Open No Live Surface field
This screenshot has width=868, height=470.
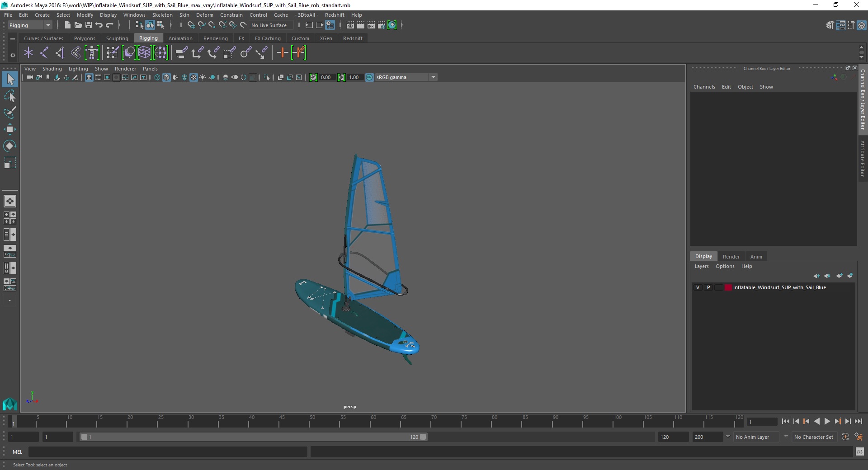[x=270, y=25]
